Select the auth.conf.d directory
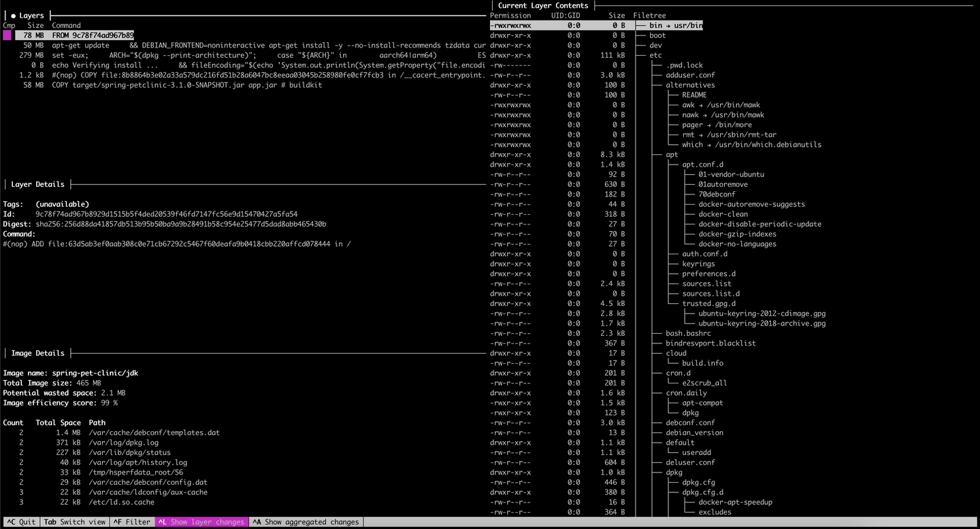Viewport: 980px width, 529px height. click(x=704, y=254)
